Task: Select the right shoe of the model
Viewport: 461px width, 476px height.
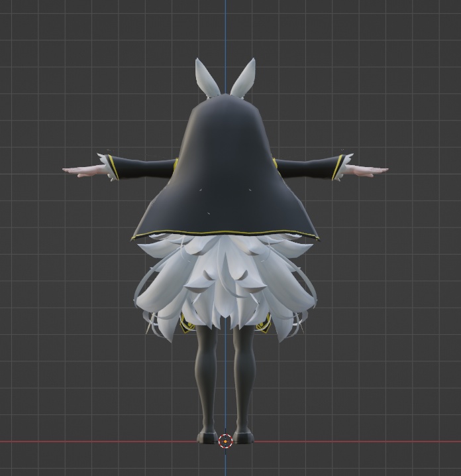Action: [243, 436]
